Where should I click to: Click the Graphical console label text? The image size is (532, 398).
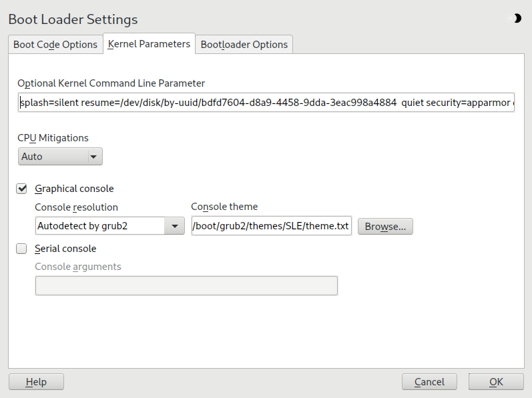[x=74, y=189]
